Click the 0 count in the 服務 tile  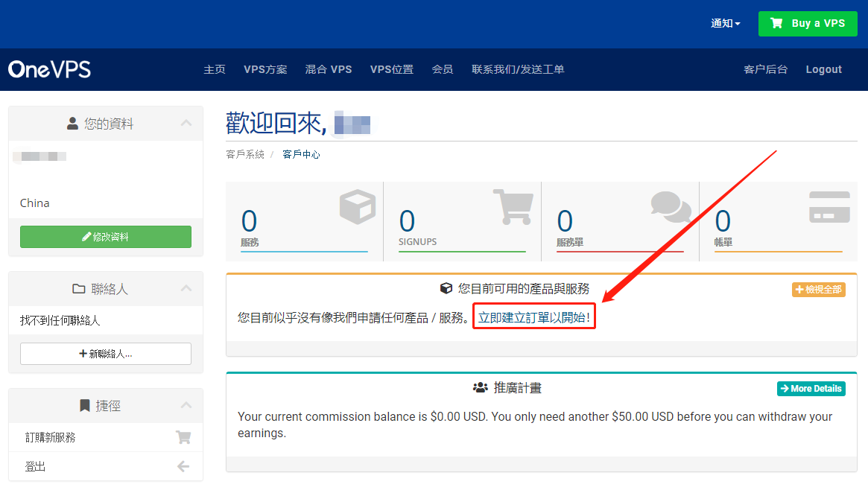click(x=249, y=221)
